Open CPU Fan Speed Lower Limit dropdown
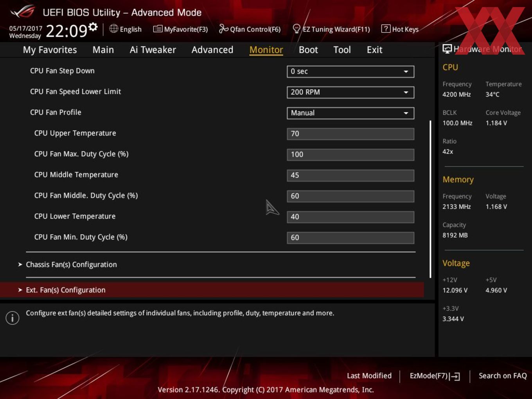Viewport: 532px width, 399px height. pos(350,92)
